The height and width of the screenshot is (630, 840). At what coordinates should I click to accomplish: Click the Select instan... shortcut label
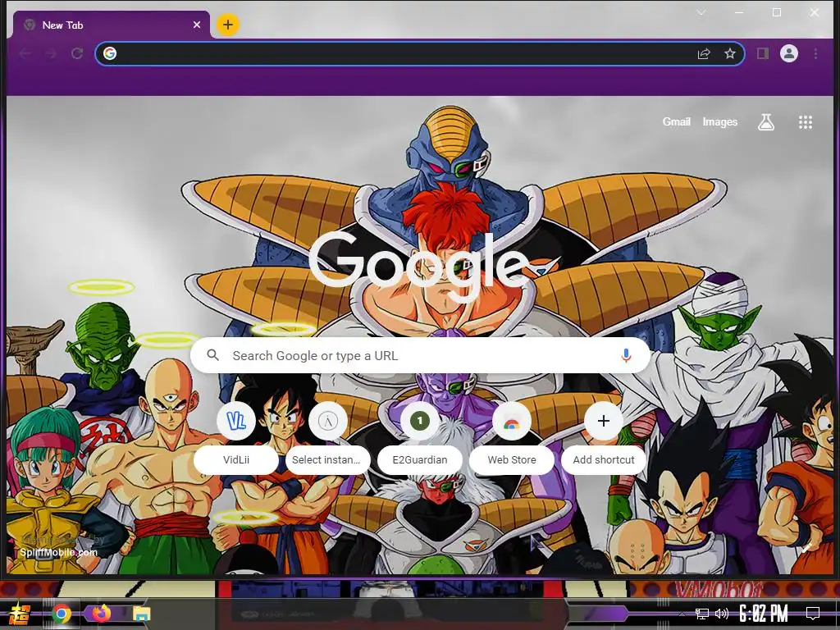(x=326, y=459)
